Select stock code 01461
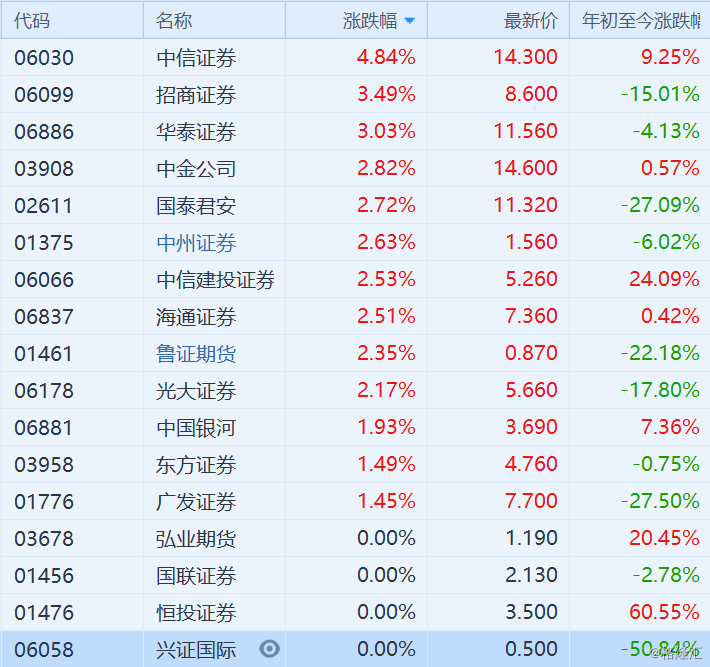710x667 pixels. (43, 354)
